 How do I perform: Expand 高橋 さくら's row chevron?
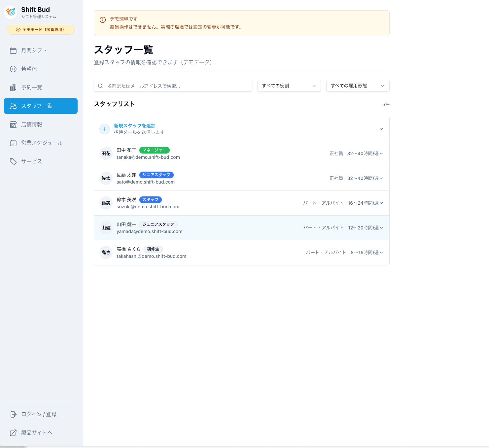[382, 253]
